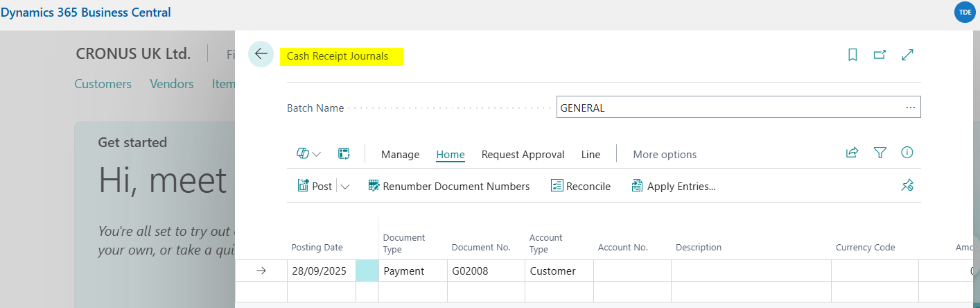Open the Manage menu
Viewport: 980px width, 308px height.
(400, 155)
